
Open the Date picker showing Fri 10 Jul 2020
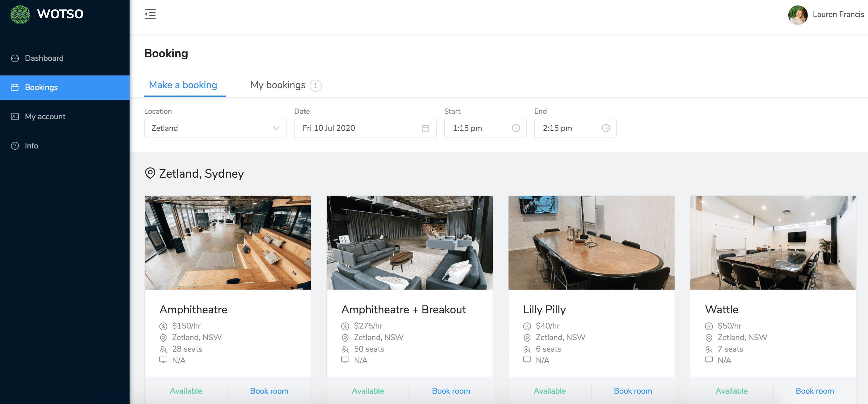(365, 128)
